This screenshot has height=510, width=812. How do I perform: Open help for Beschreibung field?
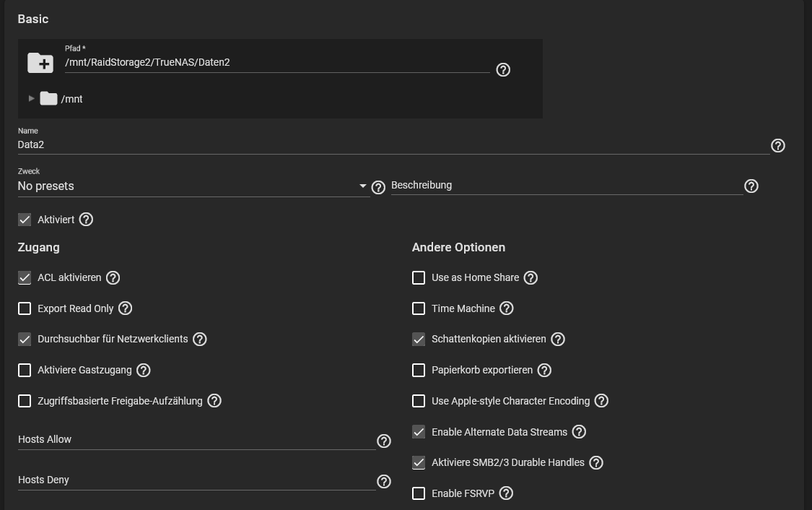(751, 186)
